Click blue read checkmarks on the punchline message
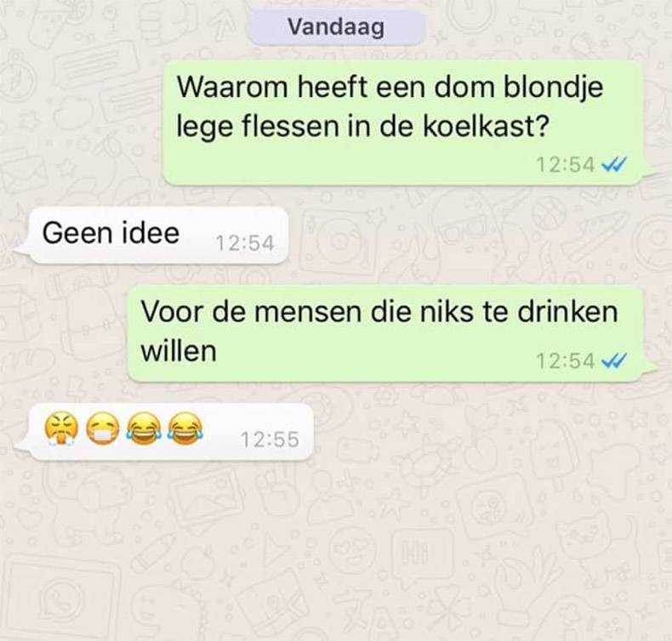The height and width of the screenshot is (641, 672). [614, 360]
